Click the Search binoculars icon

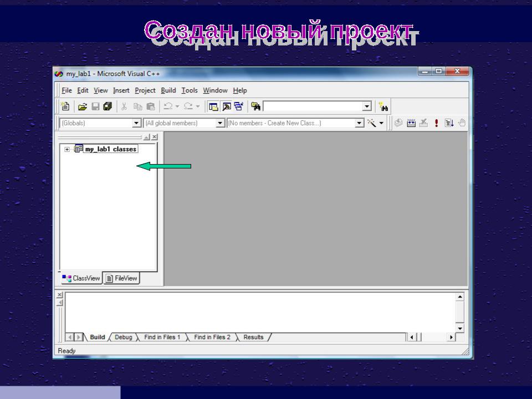(x=383, y=107)
